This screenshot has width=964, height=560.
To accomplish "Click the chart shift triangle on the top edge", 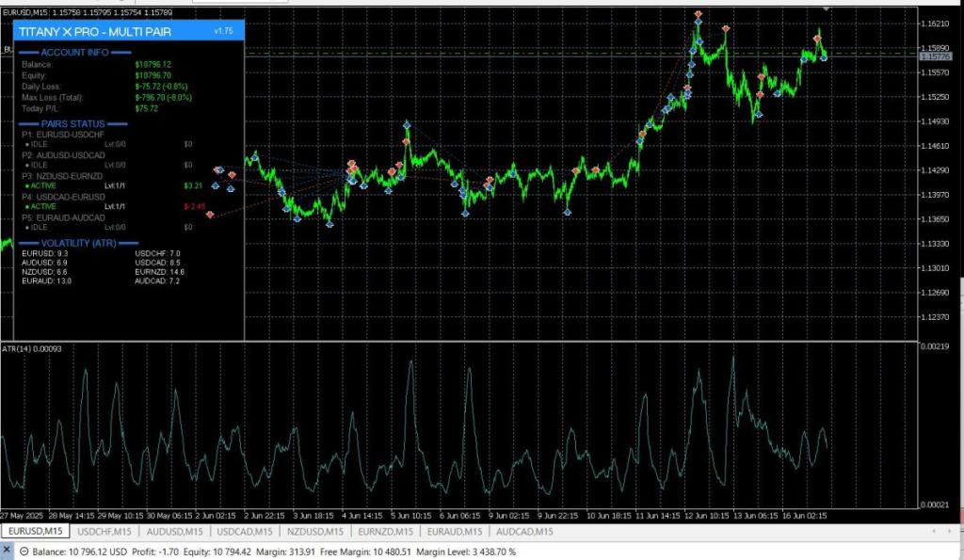I will coord(826,8).
